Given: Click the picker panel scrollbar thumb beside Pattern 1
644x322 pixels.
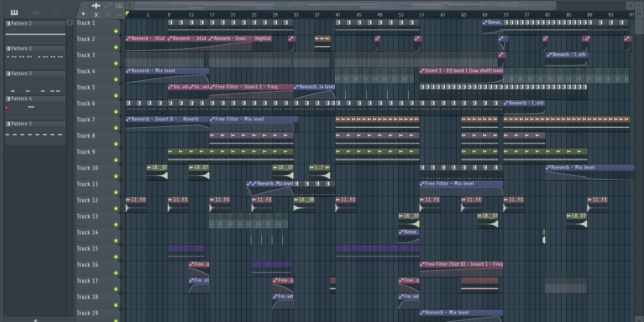Looking at the screenshot, I should (70, 23).
